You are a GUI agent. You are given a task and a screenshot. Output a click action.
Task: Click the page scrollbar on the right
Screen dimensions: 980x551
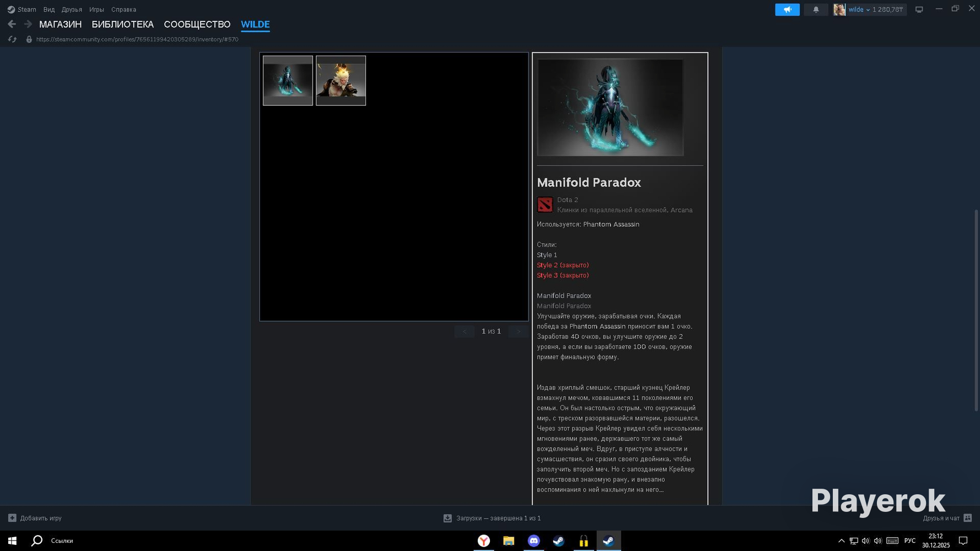coord(976,310)
